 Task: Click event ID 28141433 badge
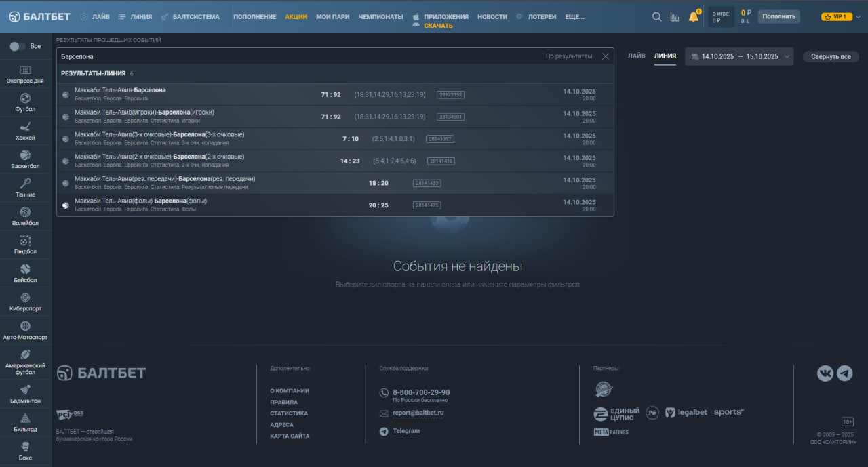pyautogui.click(x=427, y=183)
